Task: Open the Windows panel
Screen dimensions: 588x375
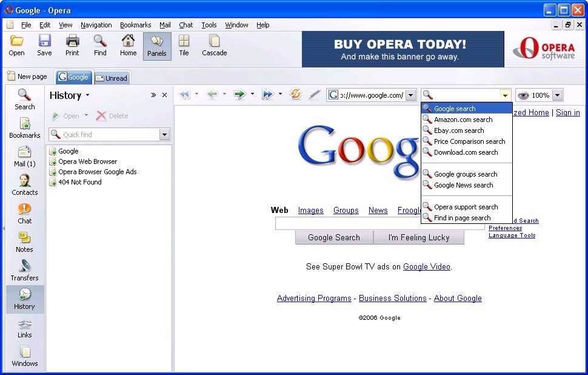Action: (25, 357)
